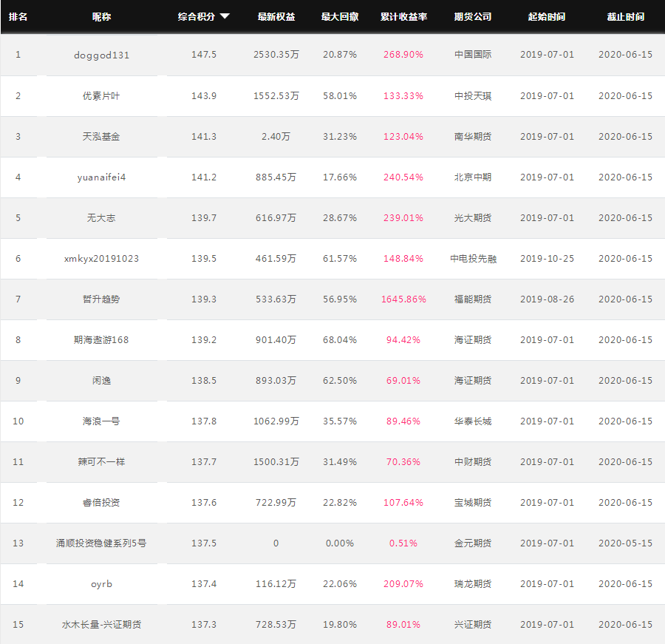Select the 水木长量-兴证期货 row name
The height and width of the screenshot is (644, 665).
pyautogui.click(x=101, y=625)
